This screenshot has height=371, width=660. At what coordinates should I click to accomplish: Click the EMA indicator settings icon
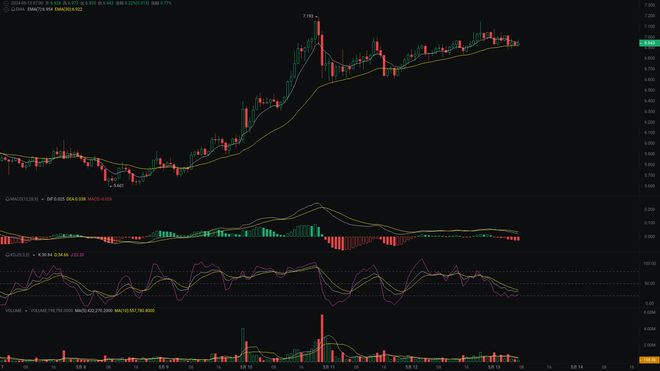point(13,9)
